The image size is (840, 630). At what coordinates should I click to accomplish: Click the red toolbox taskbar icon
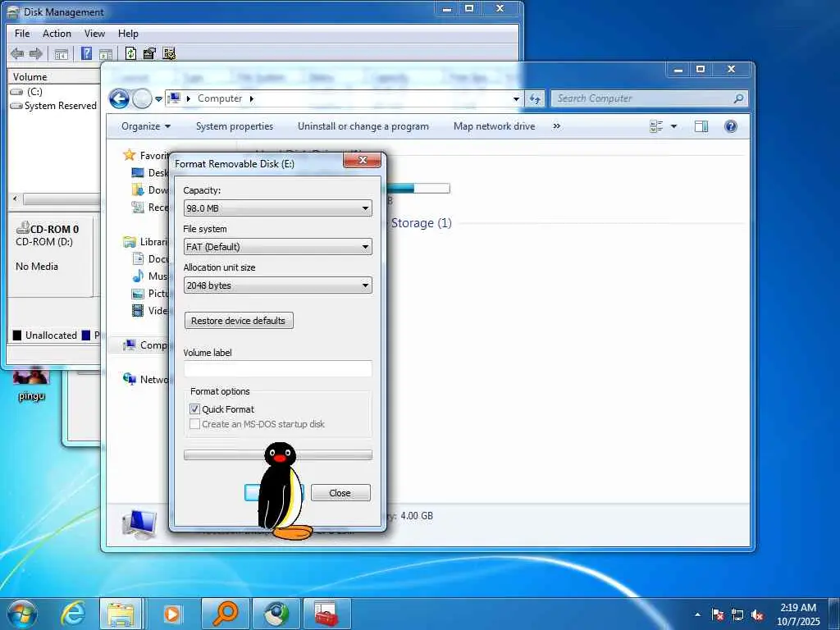[326, 614]
